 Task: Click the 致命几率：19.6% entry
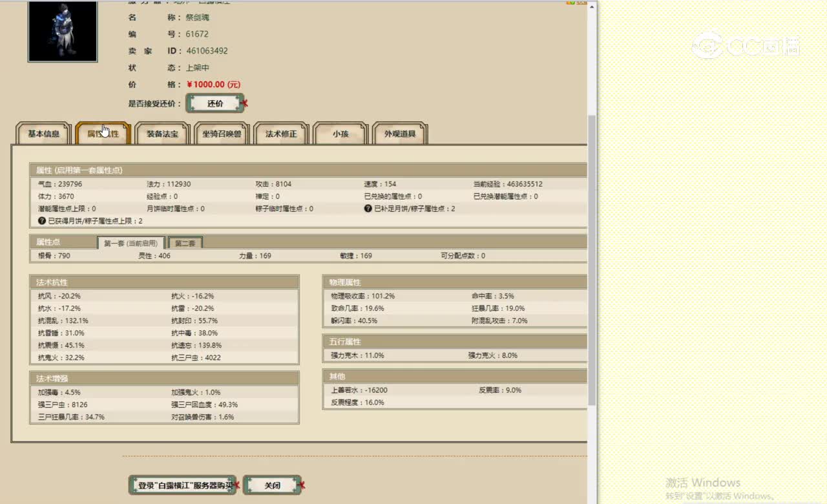pos(357,308)
